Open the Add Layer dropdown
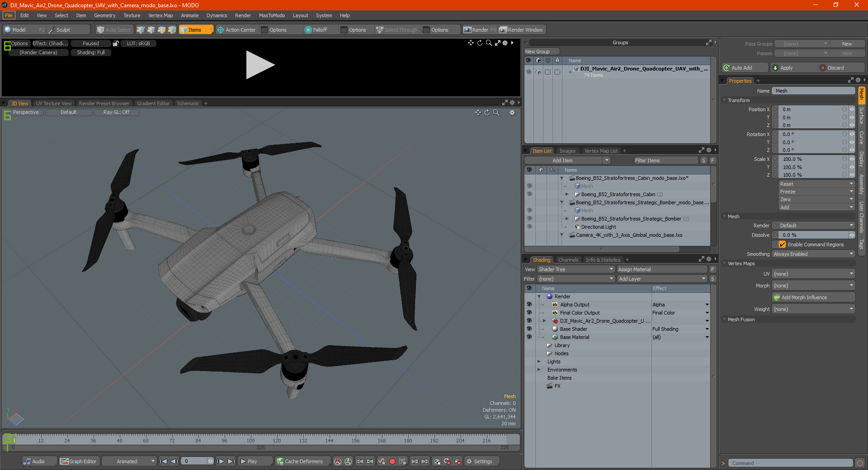Screen dimensions: 868x470 [662, 279]
